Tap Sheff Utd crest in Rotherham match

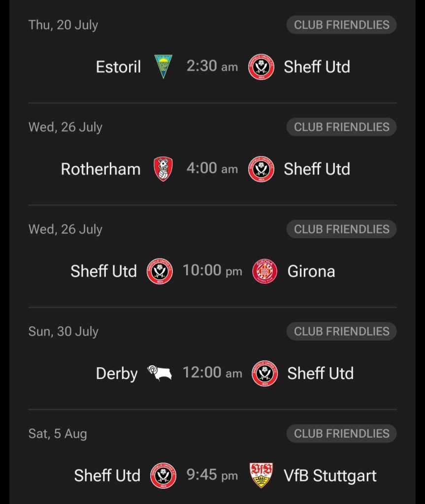point(261,169)
